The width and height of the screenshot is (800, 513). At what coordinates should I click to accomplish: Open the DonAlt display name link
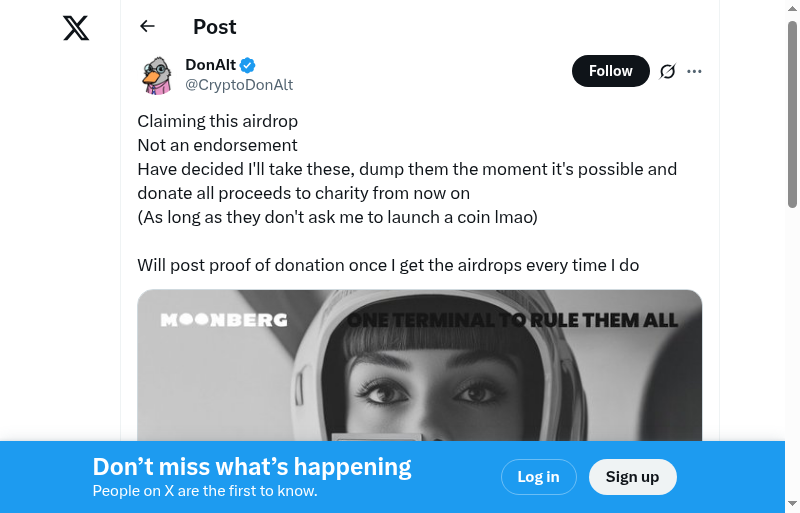click(210, 66)
